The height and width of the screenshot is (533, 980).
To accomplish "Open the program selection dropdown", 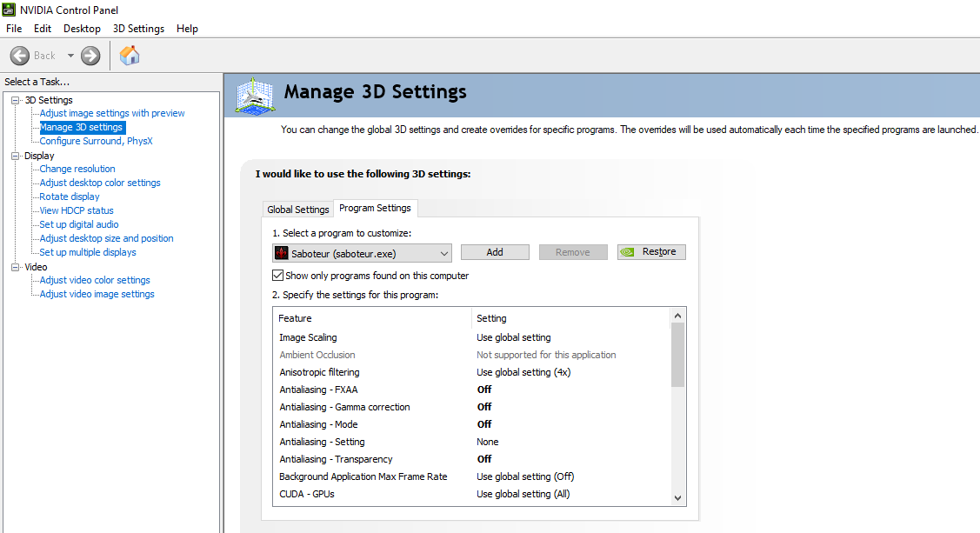I will pos(443,252).
